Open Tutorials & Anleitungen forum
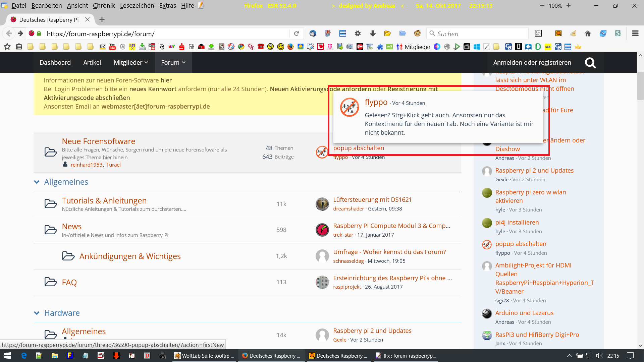This screenshot has height=362, width=644. (104, 200)
